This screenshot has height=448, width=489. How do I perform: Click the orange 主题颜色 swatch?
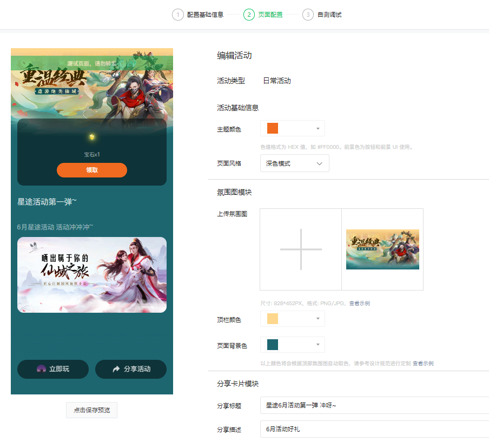tap(273, 128)
